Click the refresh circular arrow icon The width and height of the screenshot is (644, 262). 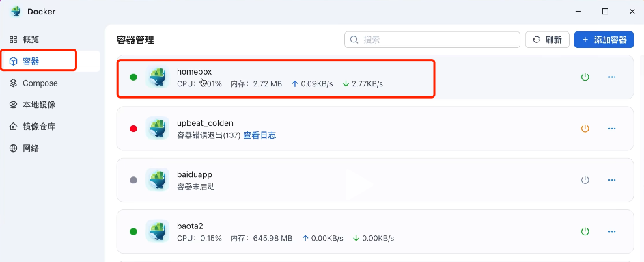point(536,40)
